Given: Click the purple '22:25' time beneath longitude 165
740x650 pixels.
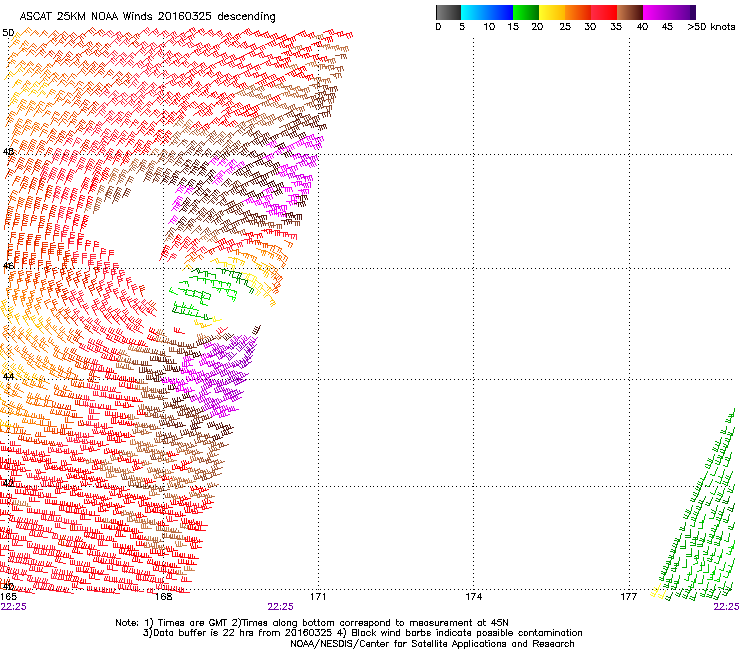Looking at the screenshot, I should tap(14, 607).
